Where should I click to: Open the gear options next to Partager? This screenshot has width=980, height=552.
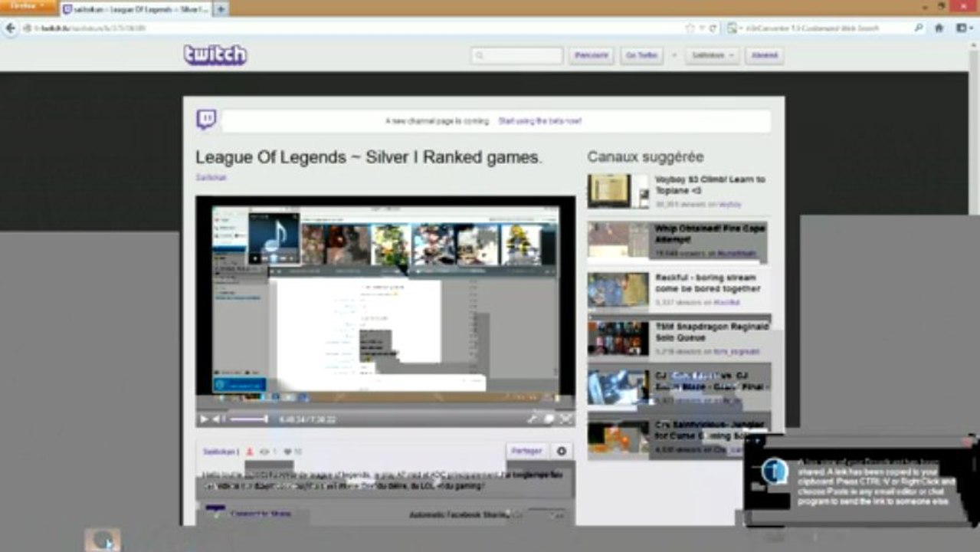[562, 451]
